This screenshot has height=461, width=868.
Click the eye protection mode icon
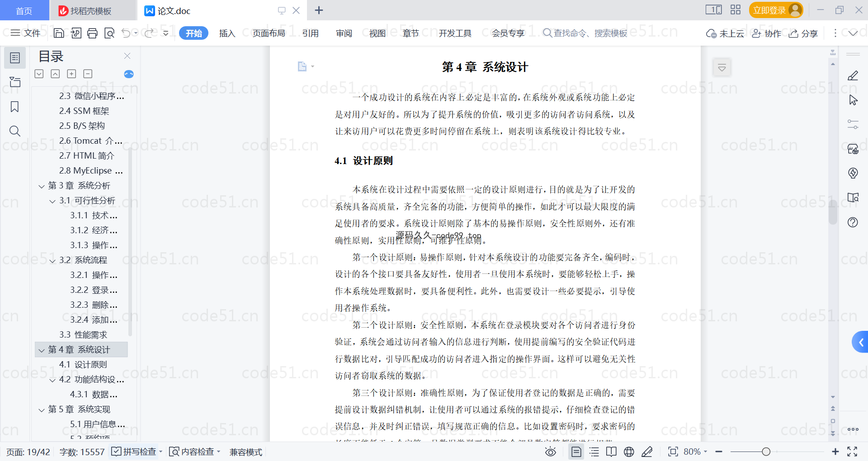[550, 452]
